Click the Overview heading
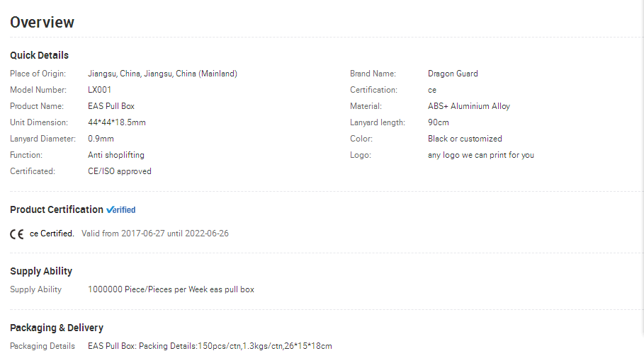 [42, 22]
